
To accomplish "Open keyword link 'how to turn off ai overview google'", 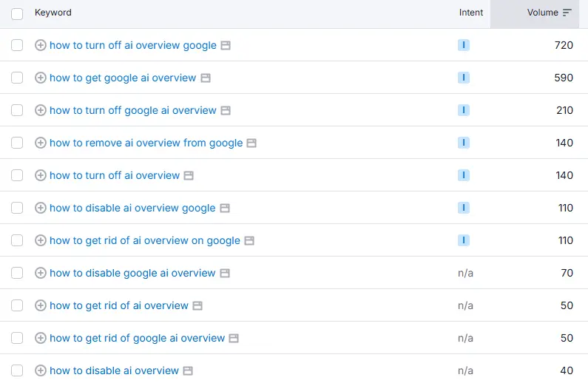I will 133,46.
